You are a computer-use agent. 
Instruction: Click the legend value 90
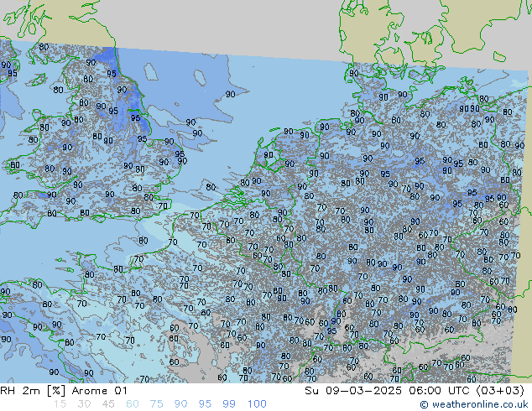coord(180,404)
